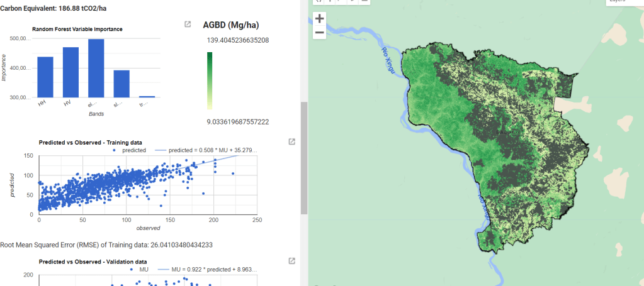Viewport: 644px width, 286px height.
Task: Expand the Layers panel on the map
Action: (623, 2)
